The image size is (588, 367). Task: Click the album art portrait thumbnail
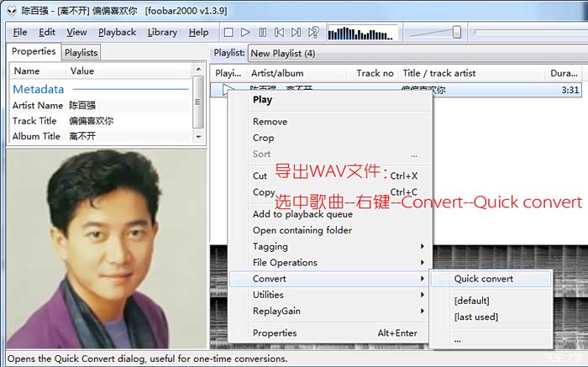point(106,249)
